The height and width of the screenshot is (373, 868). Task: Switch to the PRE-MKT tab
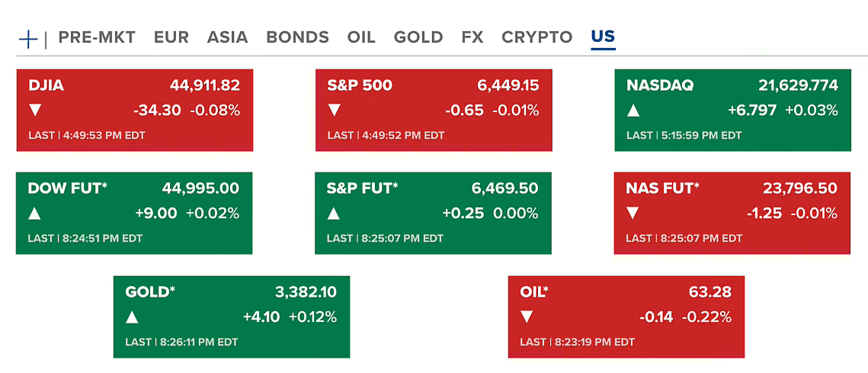[97, 37]
